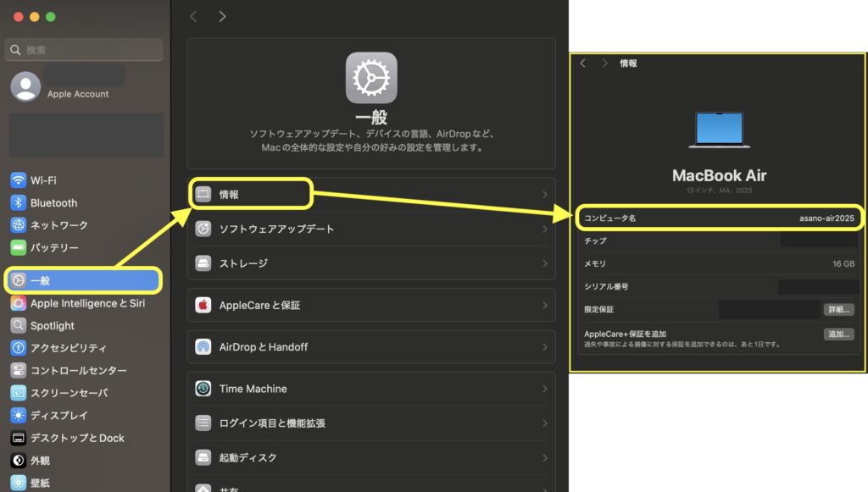868x492 pixels.
Task: Go back in the 情報 panel
Action: click(583, 63)
